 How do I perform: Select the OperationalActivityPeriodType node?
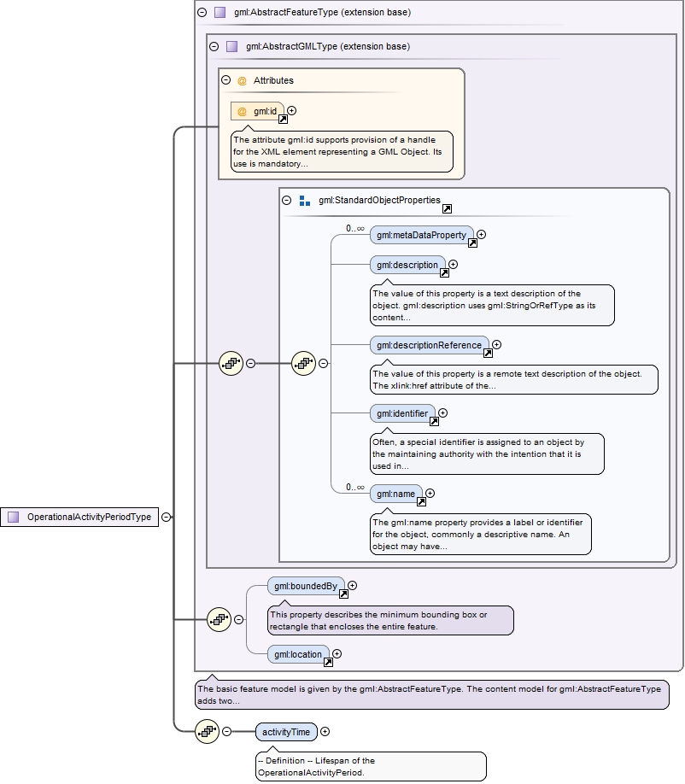coord(79,517)
